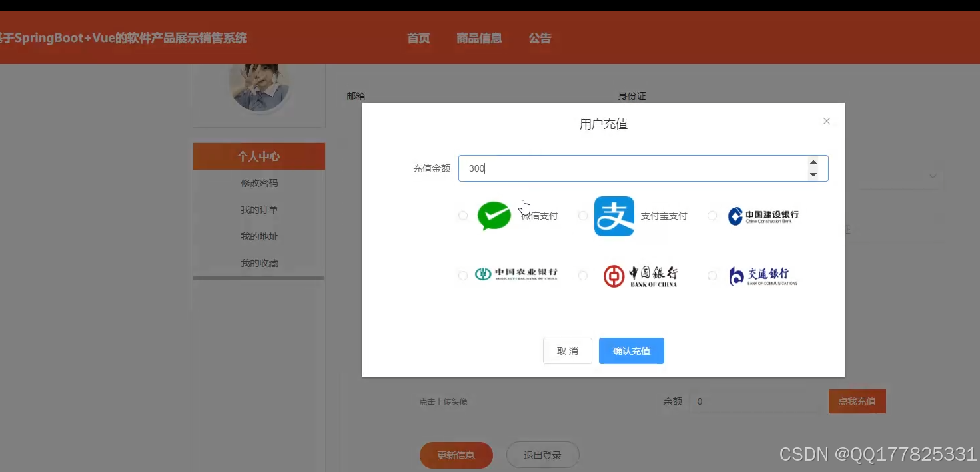
Task: Select the Bank of Communications logo
Action: (x=763, y=275)
